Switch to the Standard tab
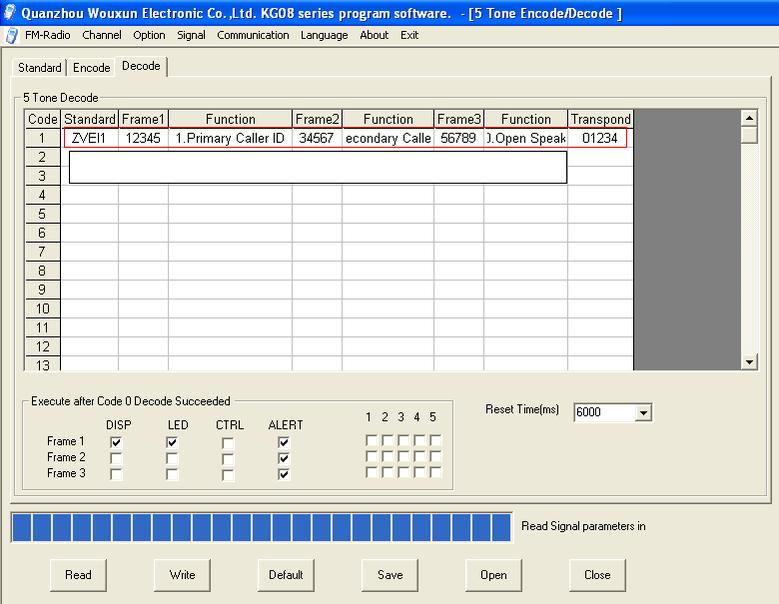The height and width of the screenshot is (604, 779). pos(40,68)
